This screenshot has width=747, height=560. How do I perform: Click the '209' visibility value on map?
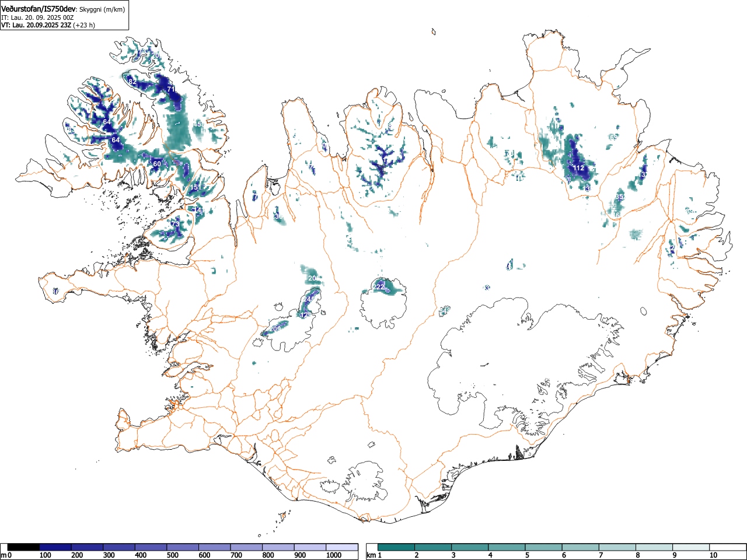coord(275,329)
